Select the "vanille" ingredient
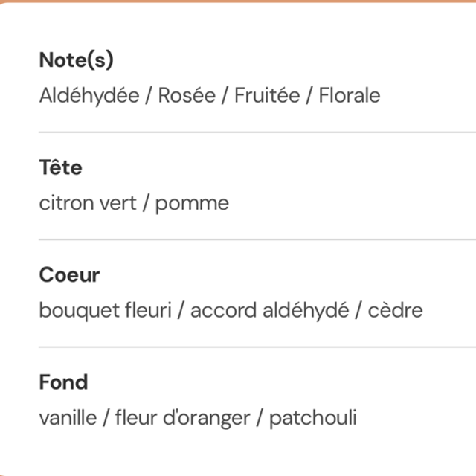 (x=68, y=417)
